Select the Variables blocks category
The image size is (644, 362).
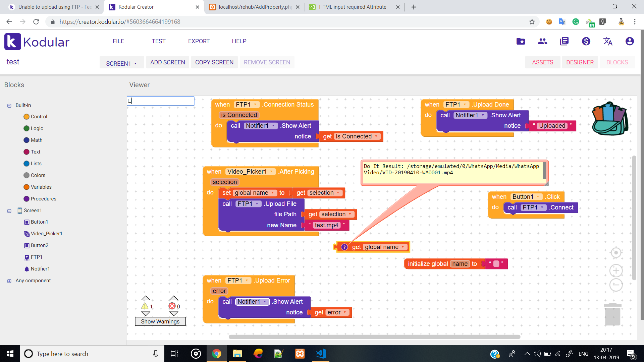tap(38, 187)
